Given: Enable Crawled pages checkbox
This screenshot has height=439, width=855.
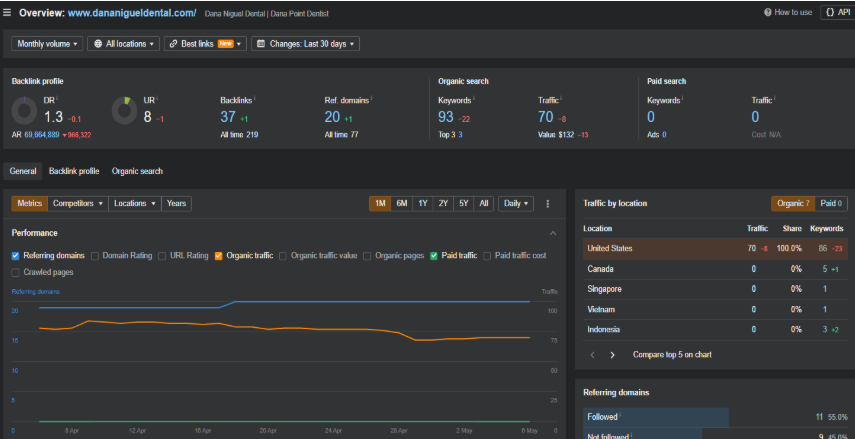Looking at the screenshot, I should [15, 272].
